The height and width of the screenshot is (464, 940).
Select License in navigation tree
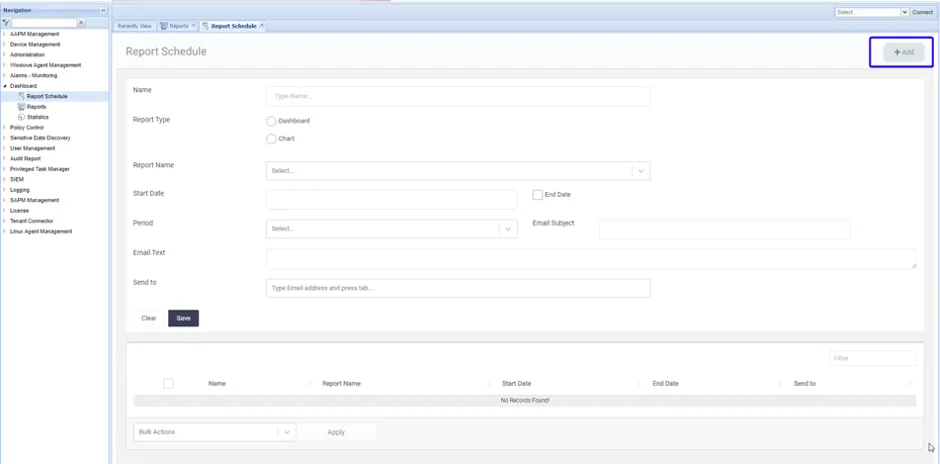(19, 210)
